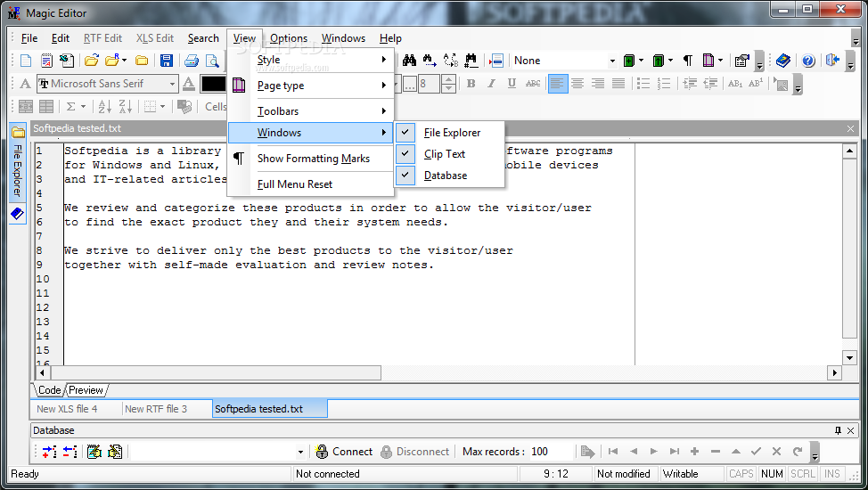
Task: Open the Sigma sum dropdown arrow
Action: [84, 106]
